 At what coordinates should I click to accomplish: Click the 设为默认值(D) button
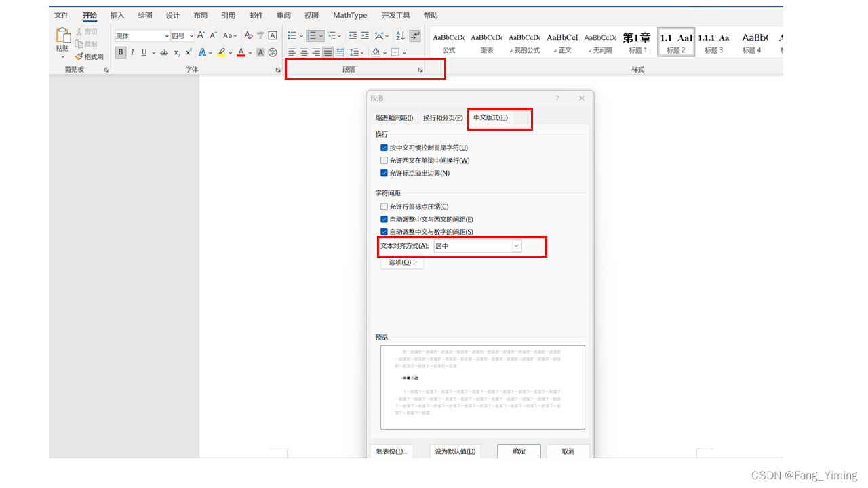tap(455, 451)
